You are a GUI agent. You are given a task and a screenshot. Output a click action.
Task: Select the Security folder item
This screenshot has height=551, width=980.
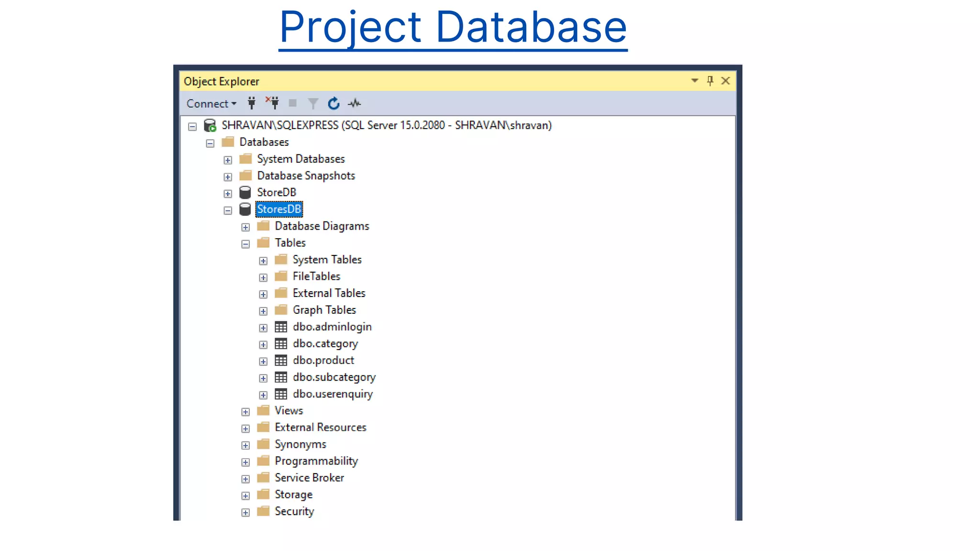[294, 511]
